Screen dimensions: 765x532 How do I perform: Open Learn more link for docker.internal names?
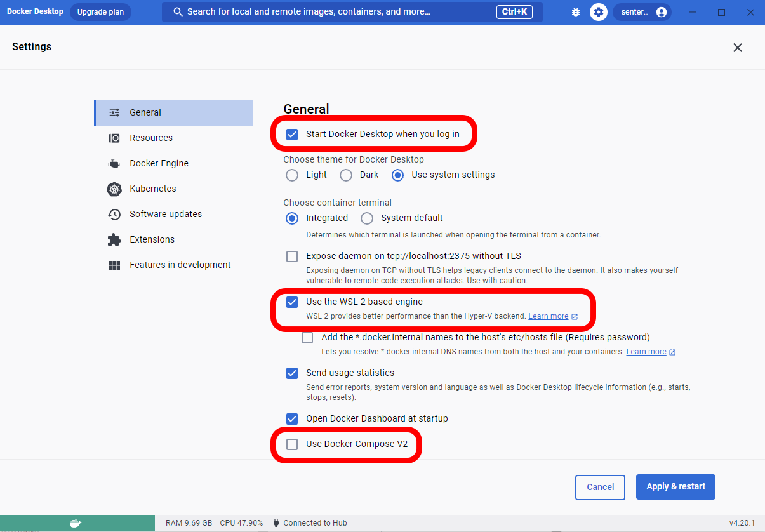tap(646, 352)
